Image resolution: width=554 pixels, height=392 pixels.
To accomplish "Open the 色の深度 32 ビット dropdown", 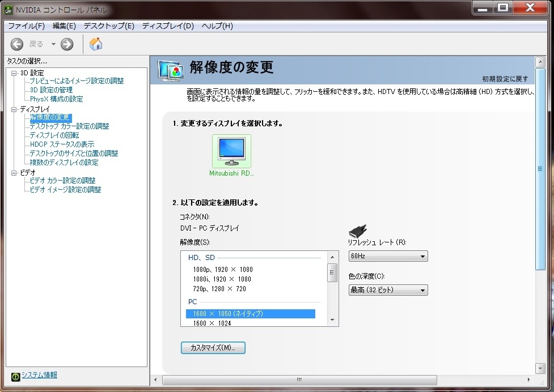I will click(x=388, y=290).
